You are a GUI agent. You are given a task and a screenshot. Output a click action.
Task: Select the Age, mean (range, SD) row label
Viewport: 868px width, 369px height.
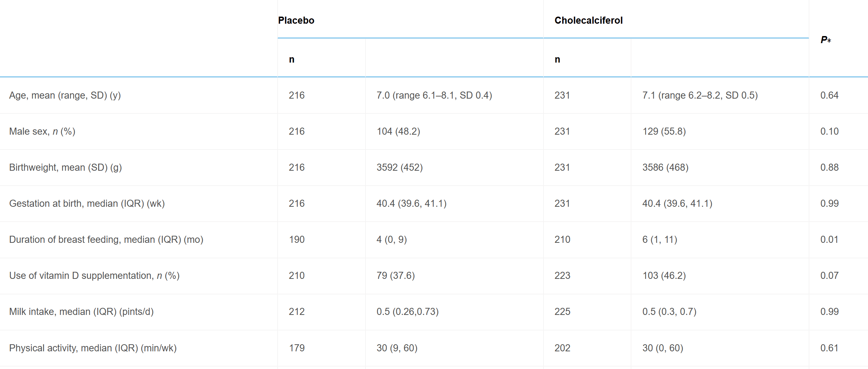[65, 95]
